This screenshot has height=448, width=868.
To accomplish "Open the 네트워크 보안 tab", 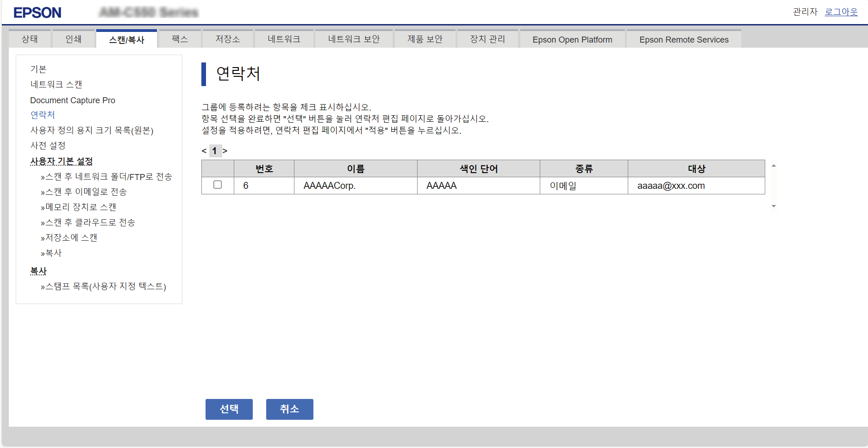I will (354, 39).
